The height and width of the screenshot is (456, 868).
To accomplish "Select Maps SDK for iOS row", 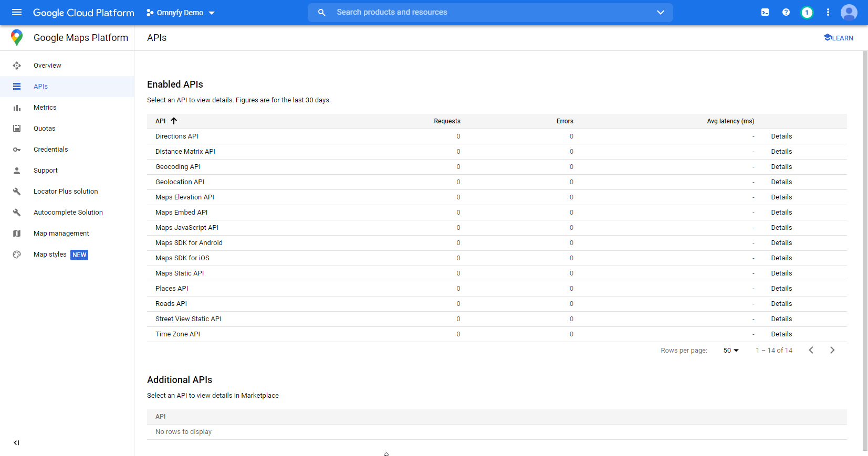I will pyautogui.click(x=497, y=258).
